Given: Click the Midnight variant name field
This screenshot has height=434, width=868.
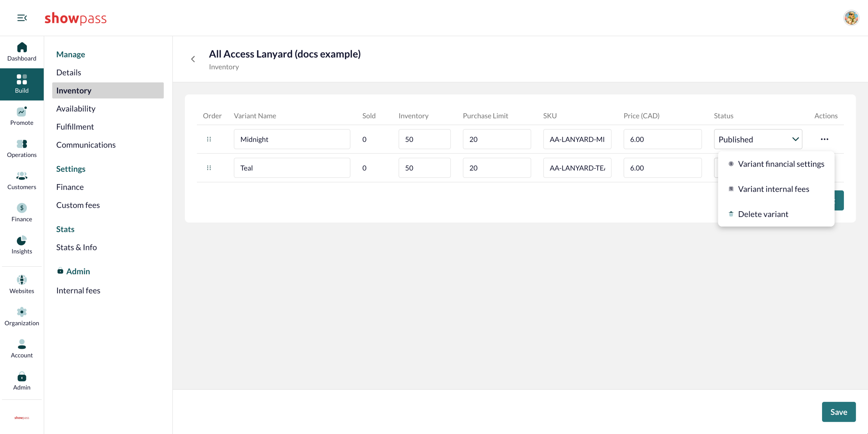Looking at the screenshot, I should (x=292, y=139).
